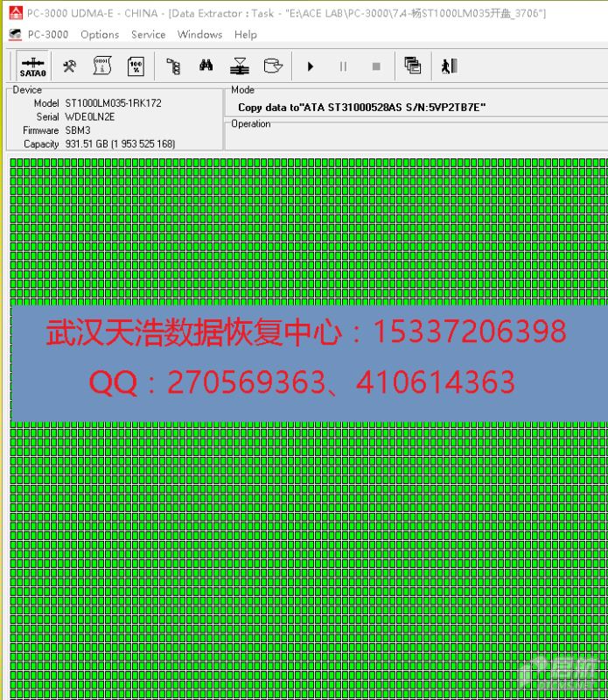Stop the current operation
Viewport: 608px width, 700px height.
pos(376,66)
